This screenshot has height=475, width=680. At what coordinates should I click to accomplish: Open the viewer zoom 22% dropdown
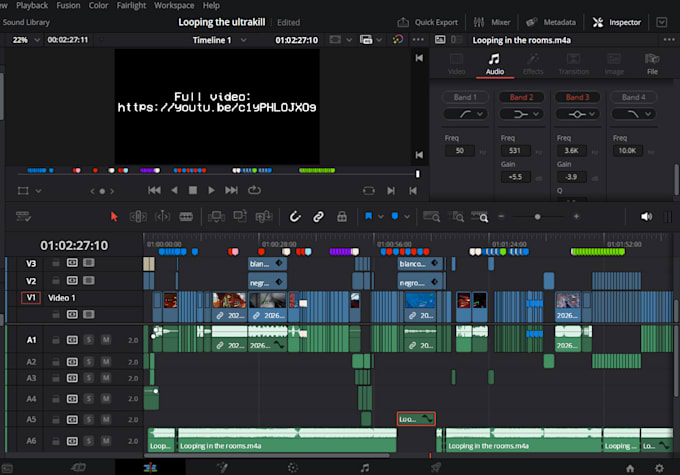point(26,40)
